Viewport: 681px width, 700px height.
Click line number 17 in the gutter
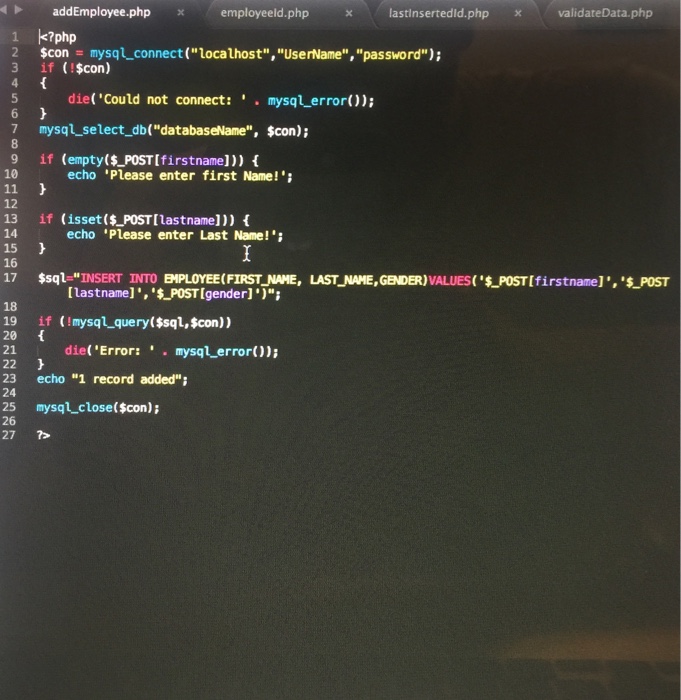click(x=10, y=278)
